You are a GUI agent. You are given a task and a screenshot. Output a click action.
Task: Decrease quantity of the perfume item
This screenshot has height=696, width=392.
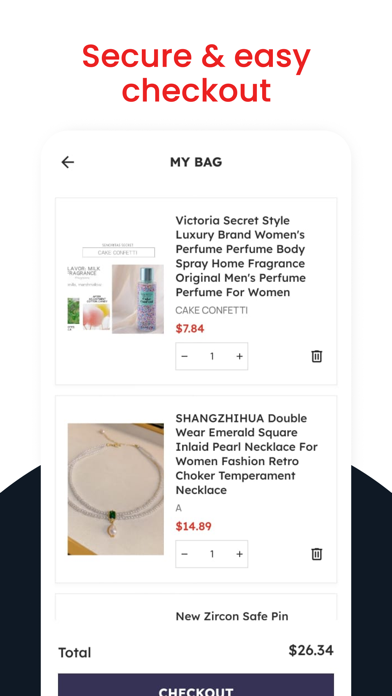pyautogui.click(x=185, y=356)
